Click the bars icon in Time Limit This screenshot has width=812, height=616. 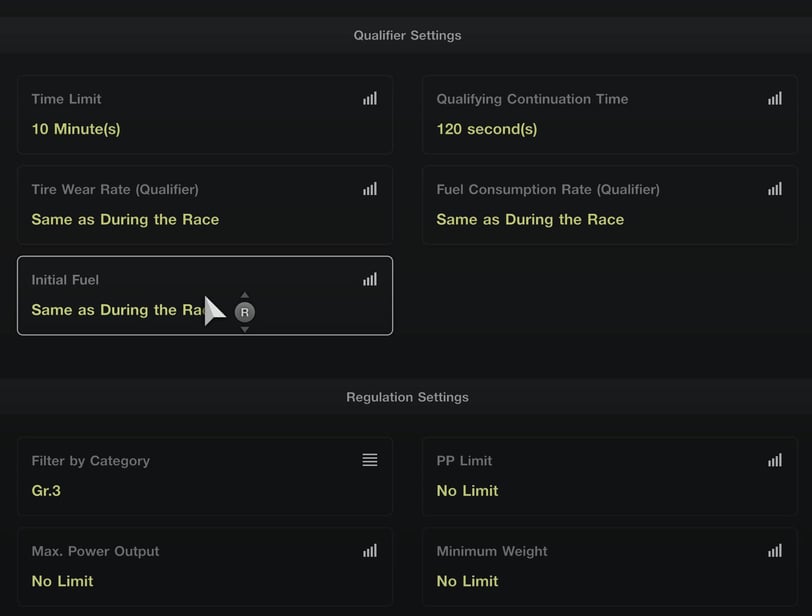point(370,98)
